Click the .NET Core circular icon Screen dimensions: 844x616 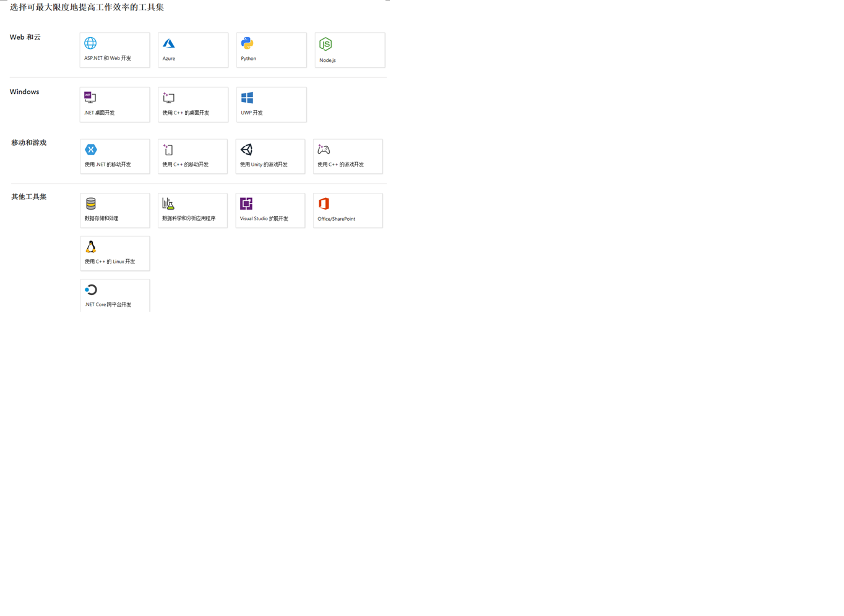pyautogui.click(x=91, y=289)
